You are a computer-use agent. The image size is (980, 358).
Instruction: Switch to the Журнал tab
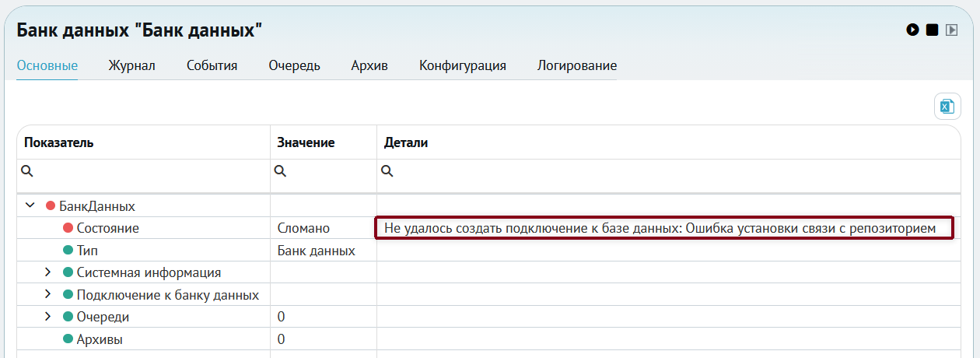[x=132, y=65]
